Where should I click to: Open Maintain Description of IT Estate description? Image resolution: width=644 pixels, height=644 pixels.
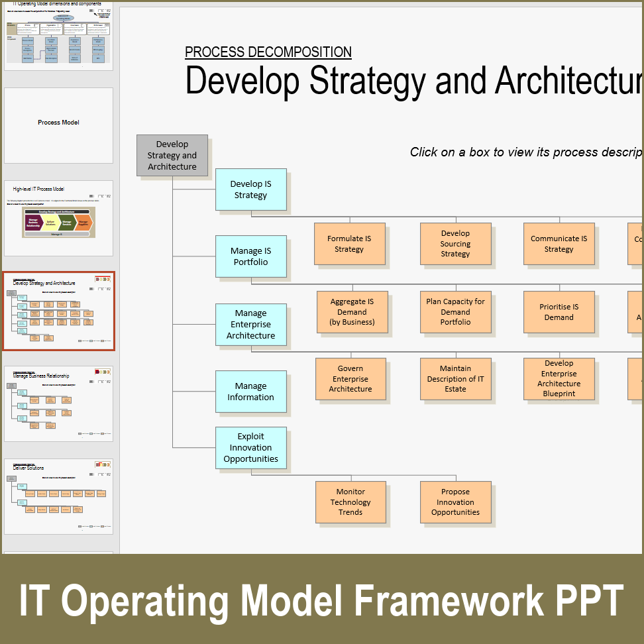[455, 379]
